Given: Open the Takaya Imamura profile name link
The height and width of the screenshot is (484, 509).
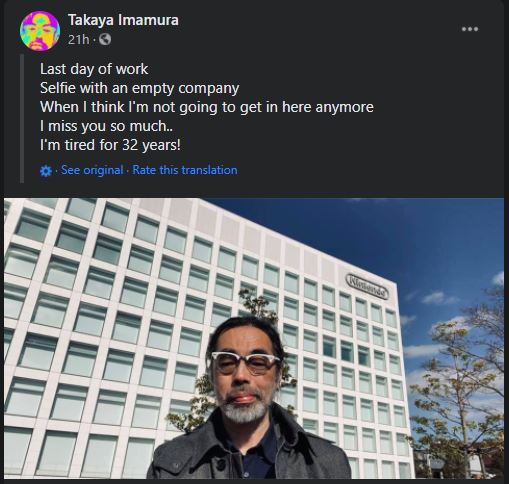Looking at the screenshot, I should point(123,20).
